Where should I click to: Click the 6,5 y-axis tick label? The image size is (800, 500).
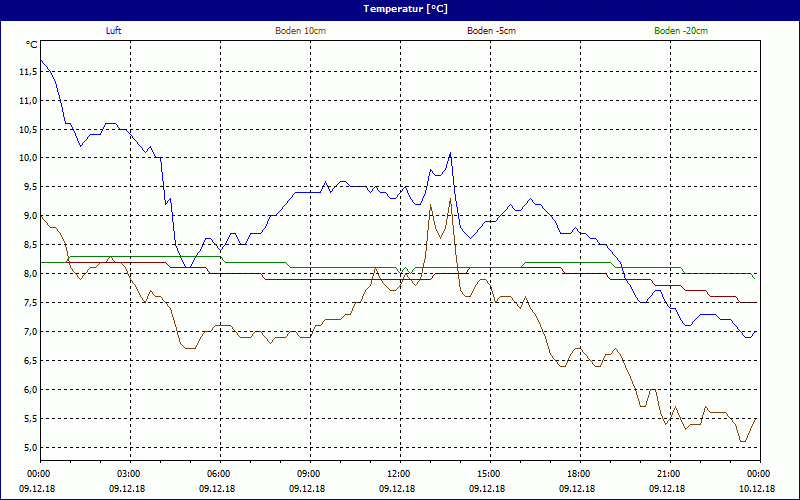coord(27,361)
